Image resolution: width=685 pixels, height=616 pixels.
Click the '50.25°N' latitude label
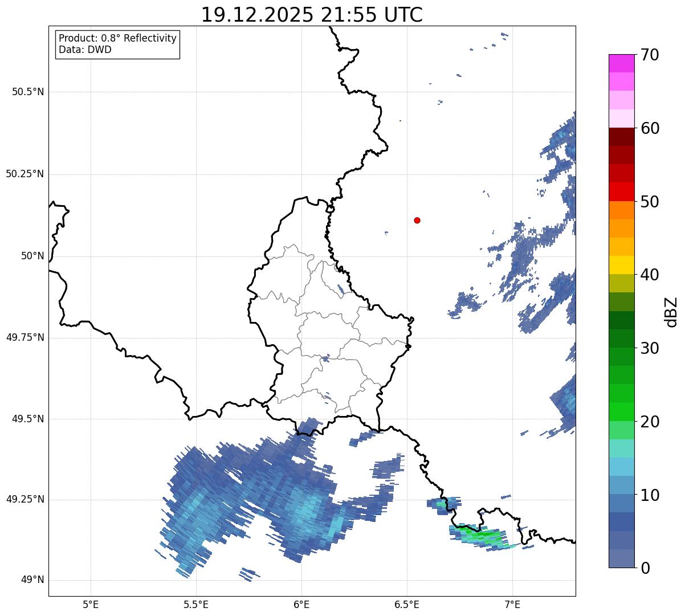tap(25, 174)
